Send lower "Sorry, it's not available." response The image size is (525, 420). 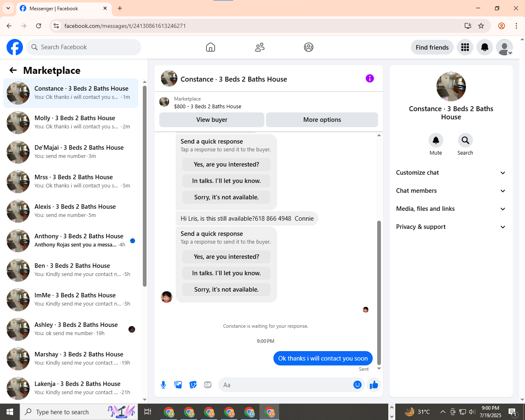click(227, 290)
